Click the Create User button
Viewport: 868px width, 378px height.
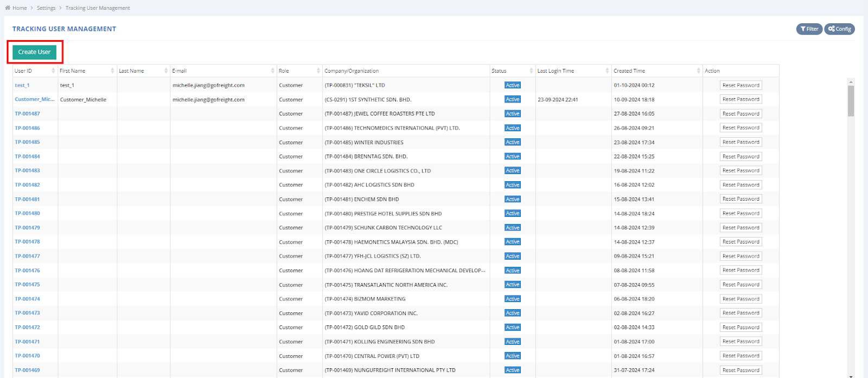[x=34, y=52]
